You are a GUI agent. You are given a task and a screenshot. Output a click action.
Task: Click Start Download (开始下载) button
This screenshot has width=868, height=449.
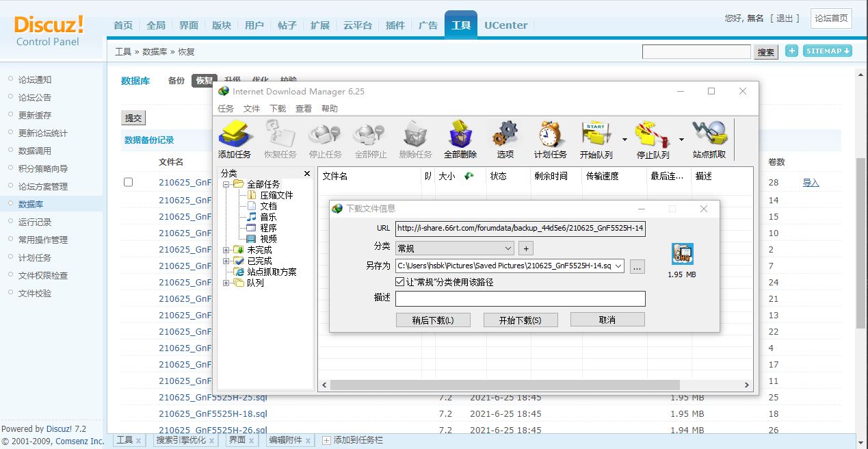point(521,320)
